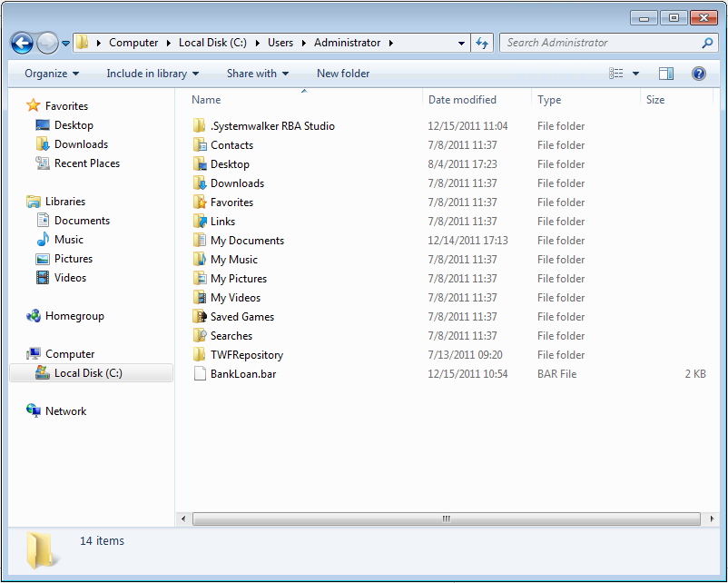Open the view options dropdown arrow
This screenshot has width=728, height=583.
(635, 74)
